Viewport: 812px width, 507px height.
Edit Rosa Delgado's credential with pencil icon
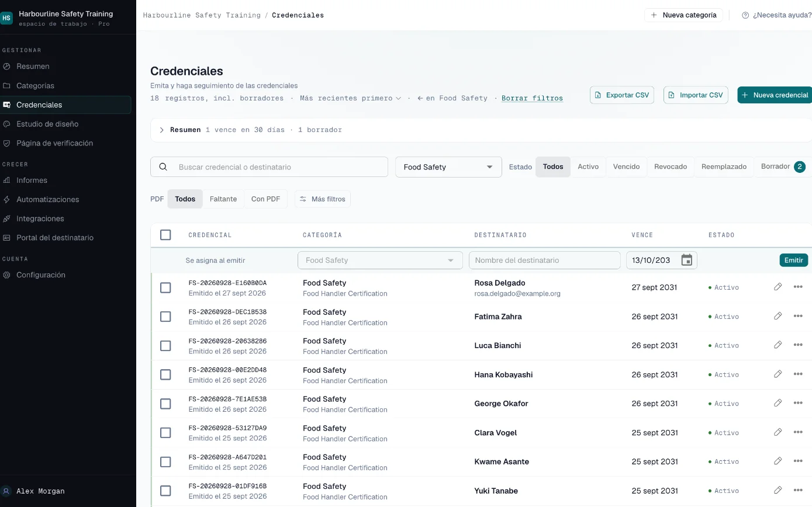click(x=778, y=287)
